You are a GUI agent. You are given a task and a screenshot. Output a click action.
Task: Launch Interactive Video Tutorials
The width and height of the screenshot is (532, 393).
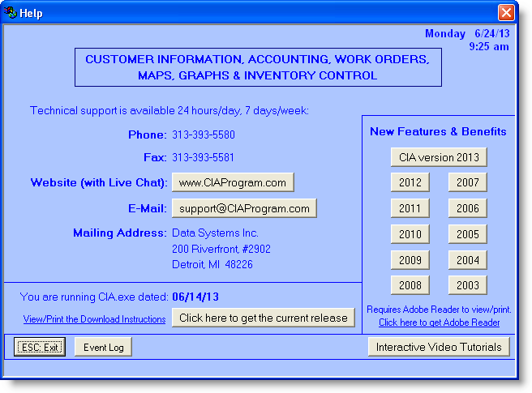tap(439, 347)
